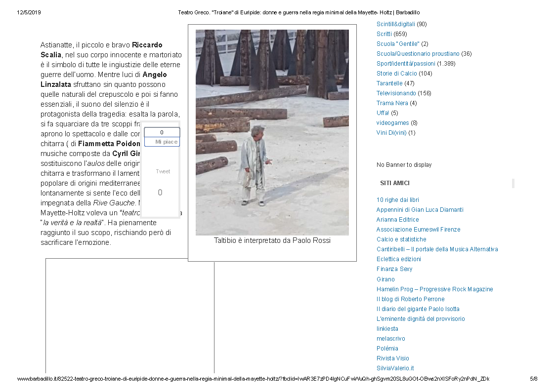Visit L'eminente dignità del provvisorio link
The image size is (555, 392).
(421, 319)
